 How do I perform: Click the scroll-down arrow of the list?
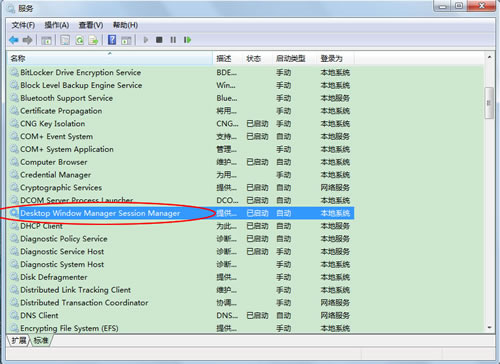489,327
